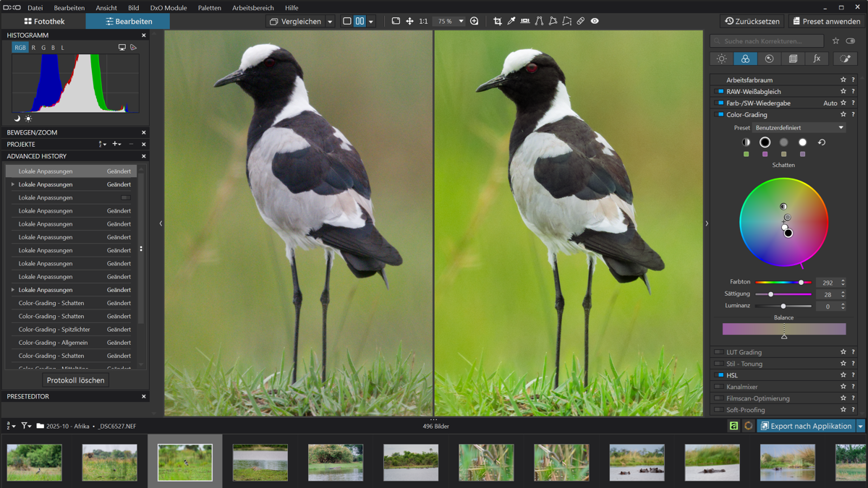Open the local adjustments brush tab
Image resolution: width=868 pixels, height=488 pixels.
[845, 59]
